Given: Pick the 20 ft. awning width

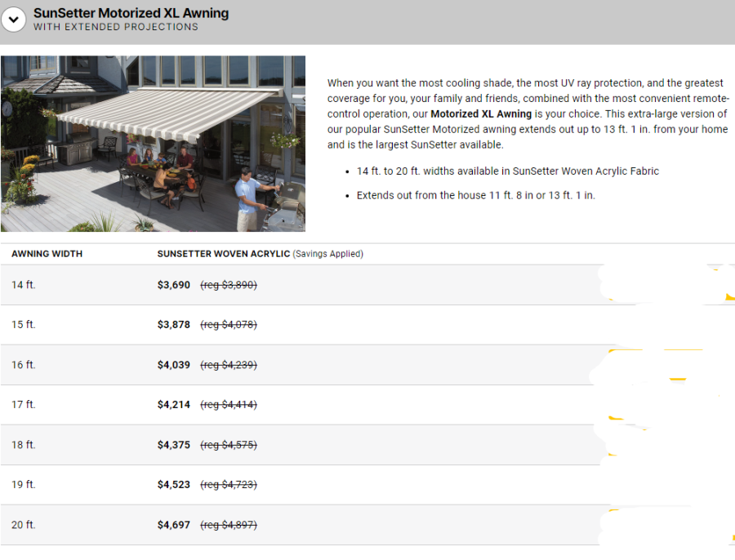Looking at the screenshot, I should tap(24, 525).
